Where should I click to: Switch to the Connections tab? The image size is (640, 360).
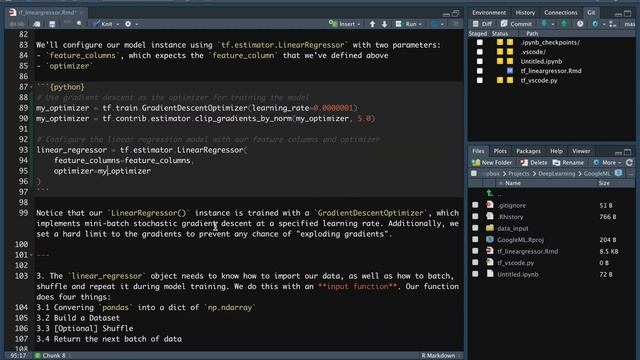point(560,13)
